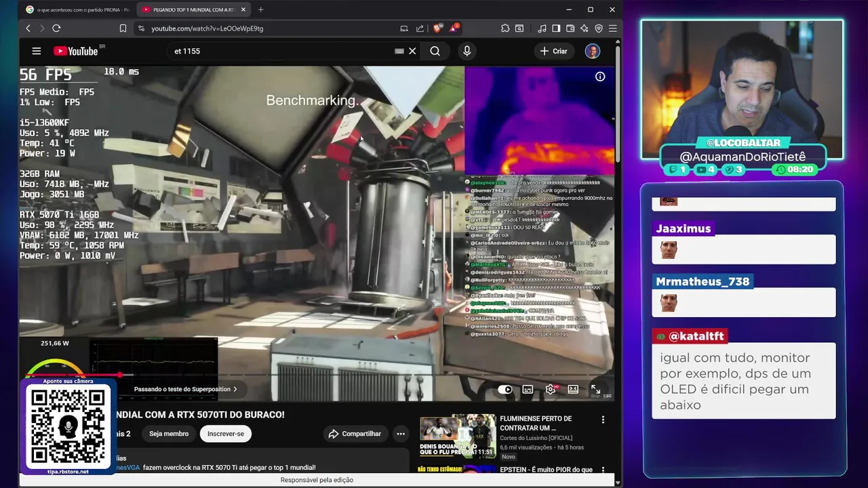Click the @kataltft chat username
This screenshot has width=868, height=488.
point(691,336)
